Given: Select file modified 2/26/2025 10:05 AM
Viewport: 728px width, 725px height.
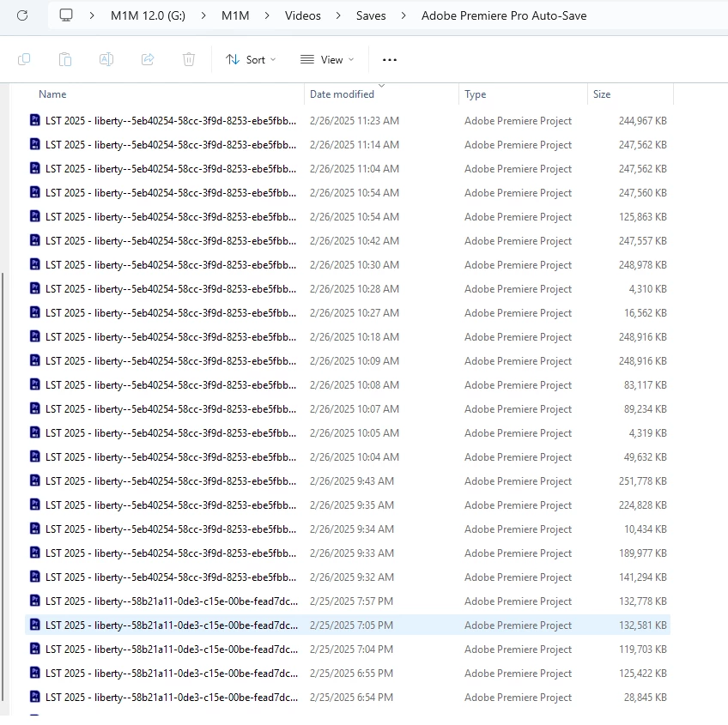Looking at the screenshot, I should click(x=348, y=433).
